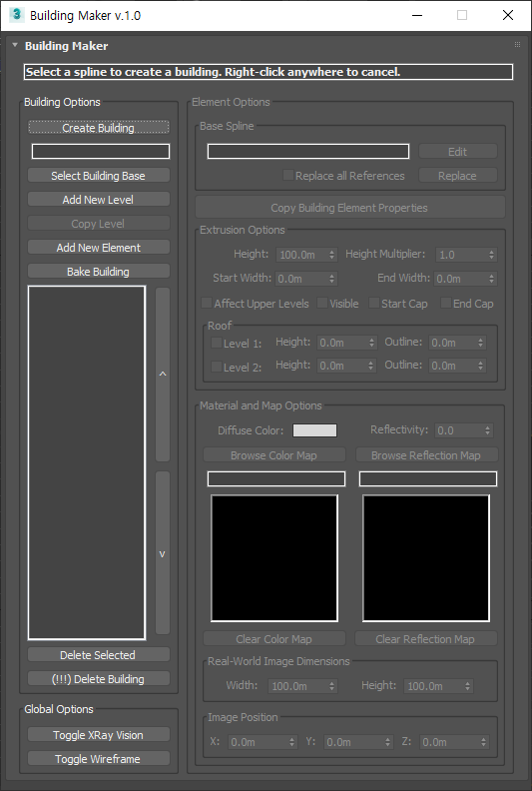Click Copy Building Element Properties button

click(349, 208)
